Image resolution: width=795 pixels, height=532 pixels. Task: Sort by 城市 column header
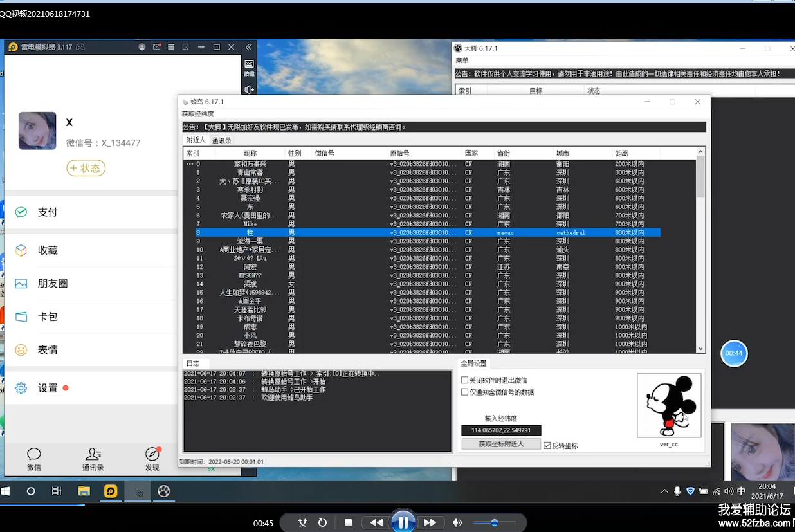pos(583,154)
